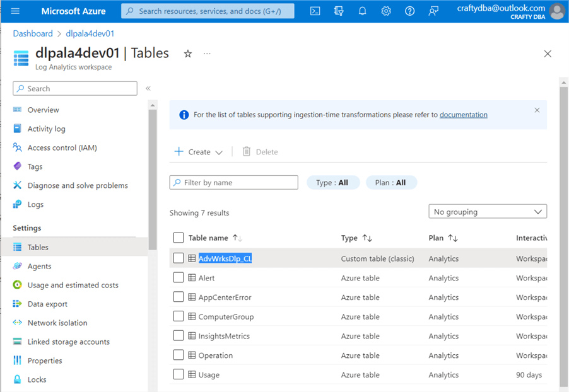This screenshot has height=392, width=569.
Task: Click the table icon beside InsightsMetrics
Action: pyautogui.click(x=192, y=336)
